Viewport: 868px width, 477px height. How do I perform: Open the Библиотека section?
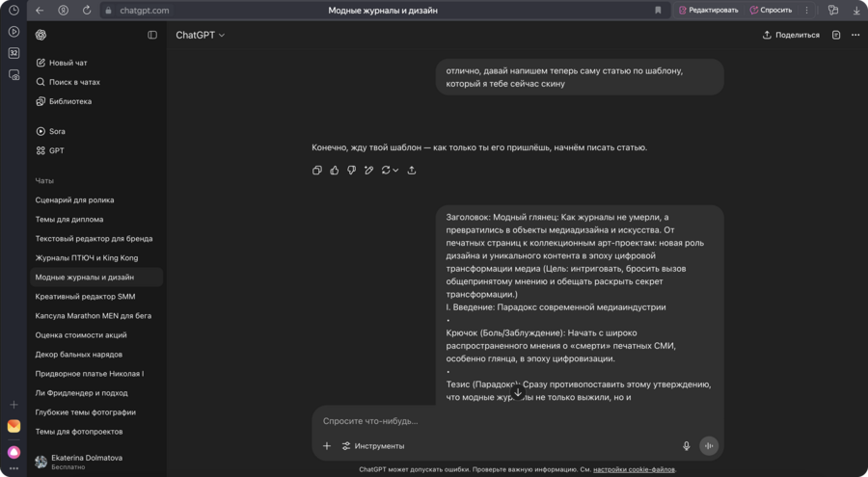tap(96, 101)
